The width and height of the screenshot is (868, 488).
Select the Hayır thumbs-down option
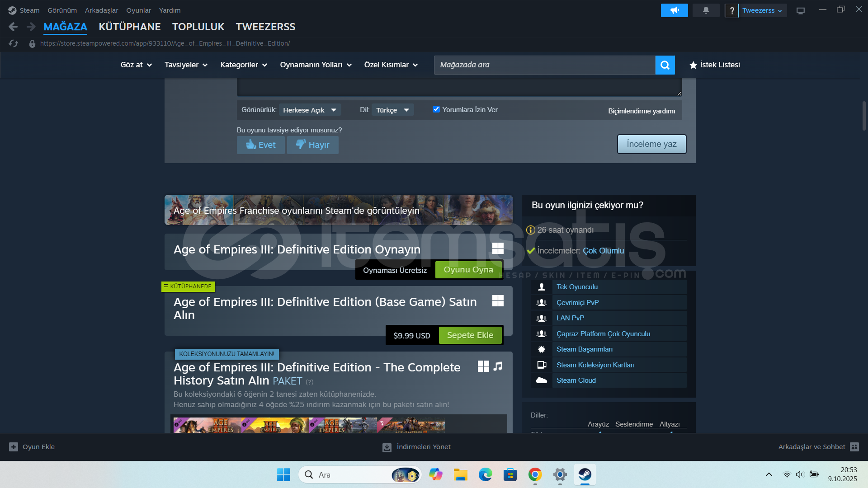(313, 145)
